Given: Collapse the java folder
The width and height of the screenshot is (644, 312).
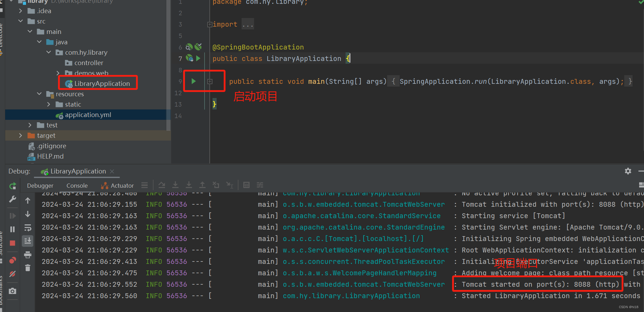Looking at the screenshot, I should 39,42.
